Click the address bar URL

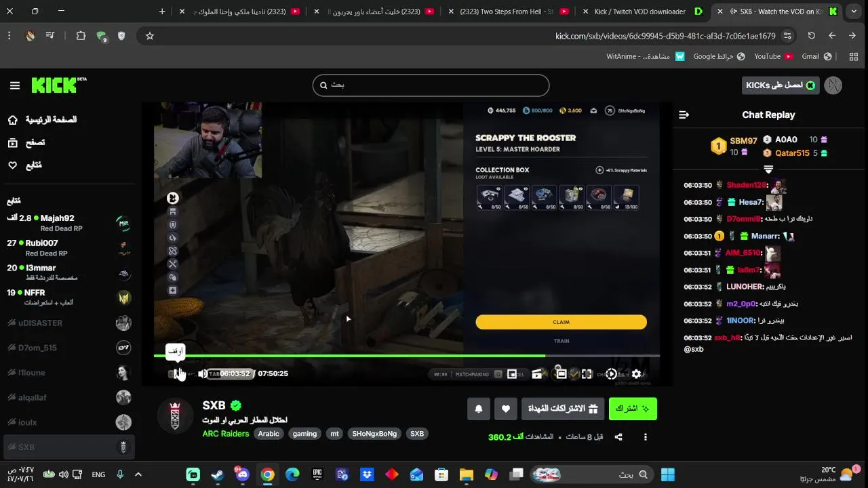(x=665, y=36)
